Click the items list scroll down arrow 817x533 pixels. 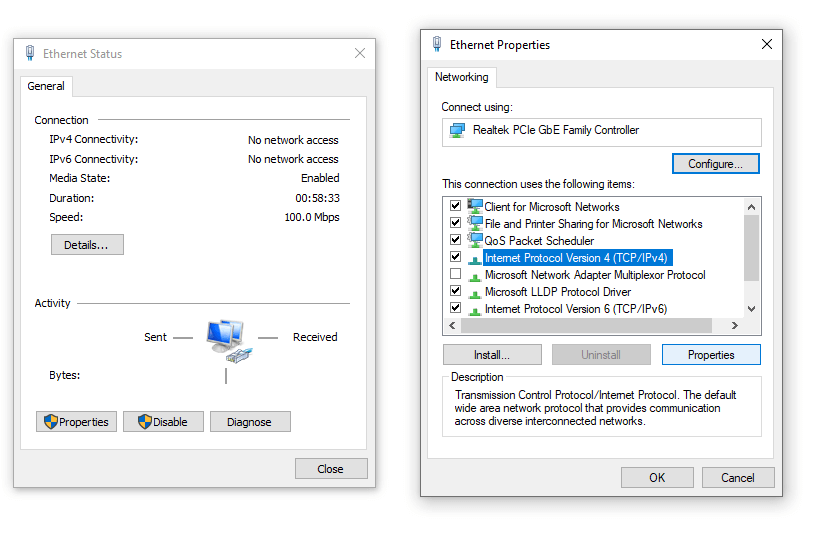coord(751,309)
